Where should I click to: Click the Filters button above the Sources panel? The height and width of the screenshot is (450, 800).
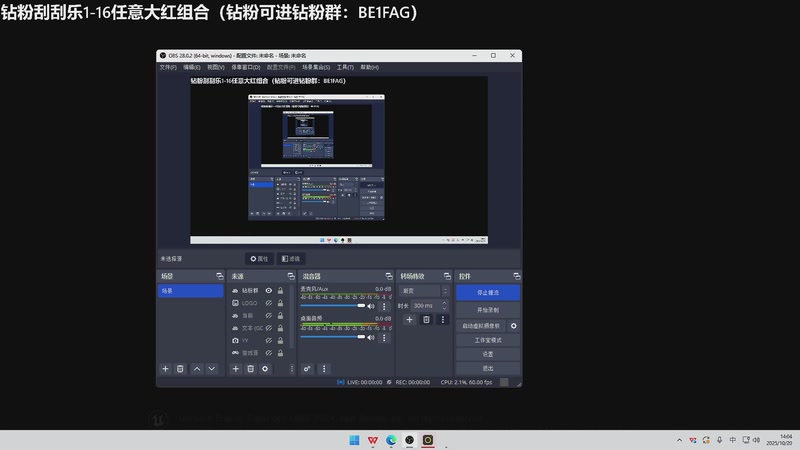click(x=291, y=259)
